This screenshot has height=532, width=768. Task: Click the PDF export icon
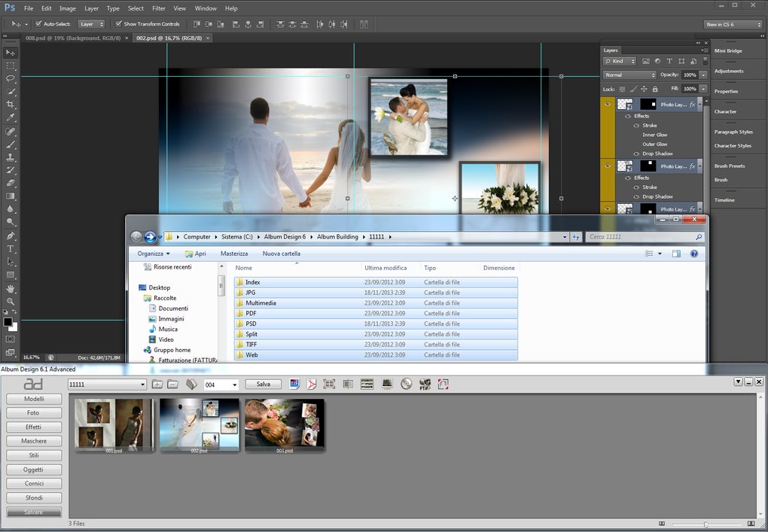point(312,384)
